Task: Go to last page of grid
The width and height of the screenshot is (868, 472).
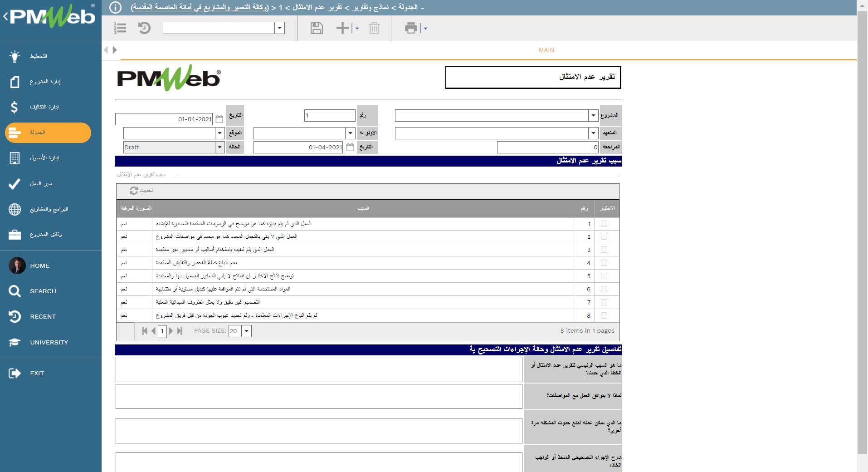Action: coord(180,331)
